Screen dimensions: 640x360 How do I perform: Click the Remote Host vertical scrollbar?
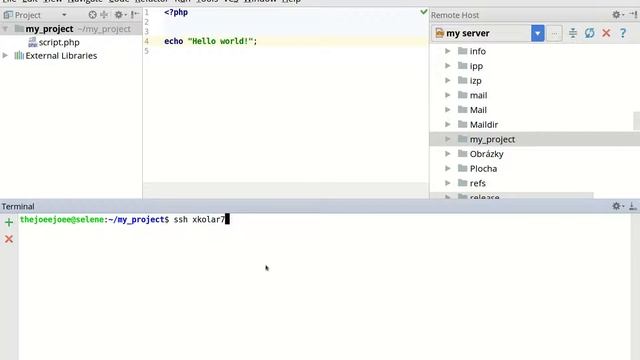[x=636, y=121]
